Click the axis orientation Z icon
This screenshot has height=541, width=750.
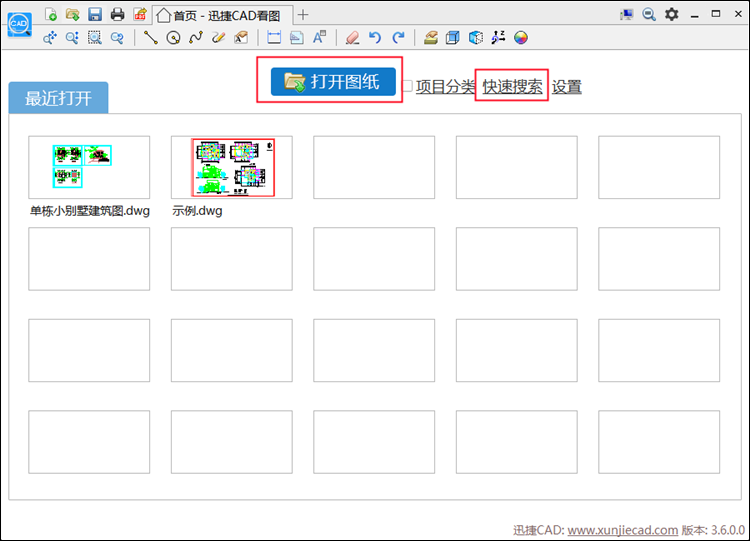click(498, 37)
